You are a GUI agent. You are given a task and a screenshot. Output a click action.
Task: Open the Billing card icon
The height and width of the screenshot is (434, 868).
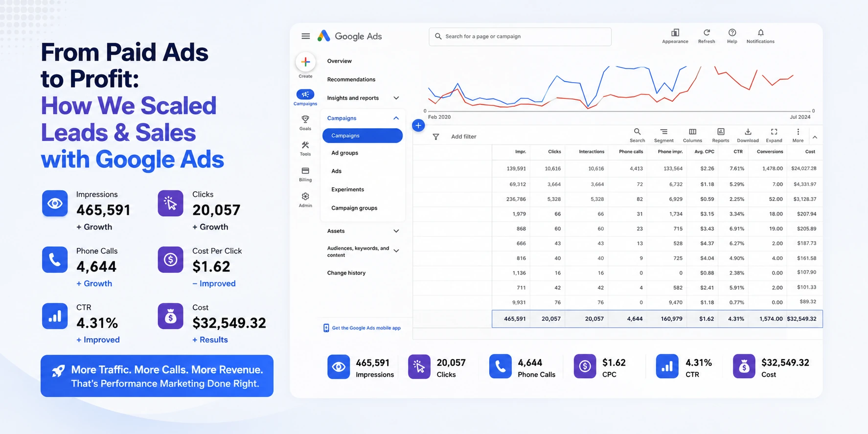(305, 171)
